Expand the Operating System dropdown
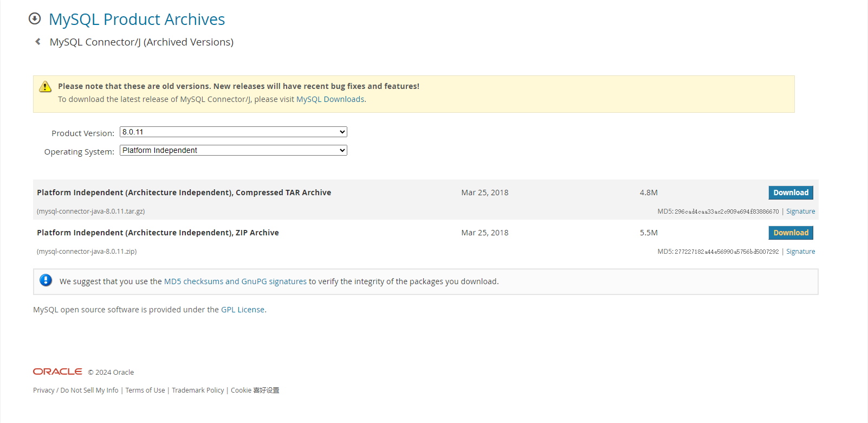Viewport: 868px width, 423px height. point(233,150)
